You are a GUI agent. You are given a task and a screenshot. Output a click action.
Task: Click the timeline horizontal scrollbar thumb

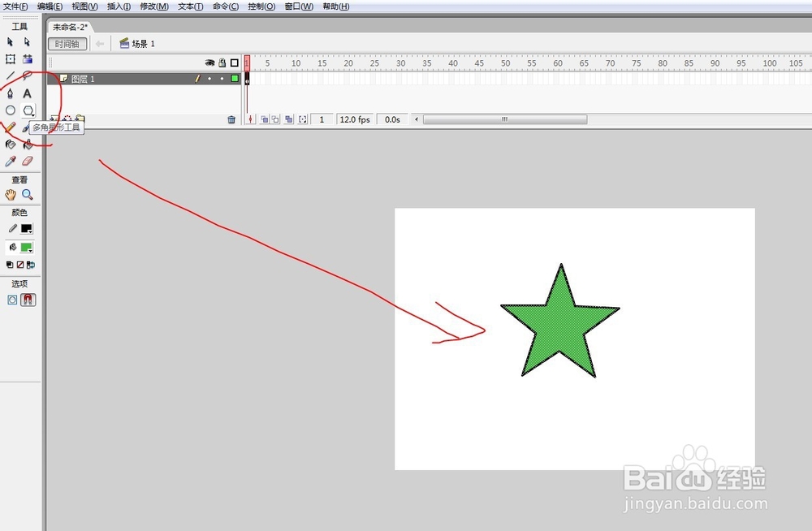coord(505,119)
